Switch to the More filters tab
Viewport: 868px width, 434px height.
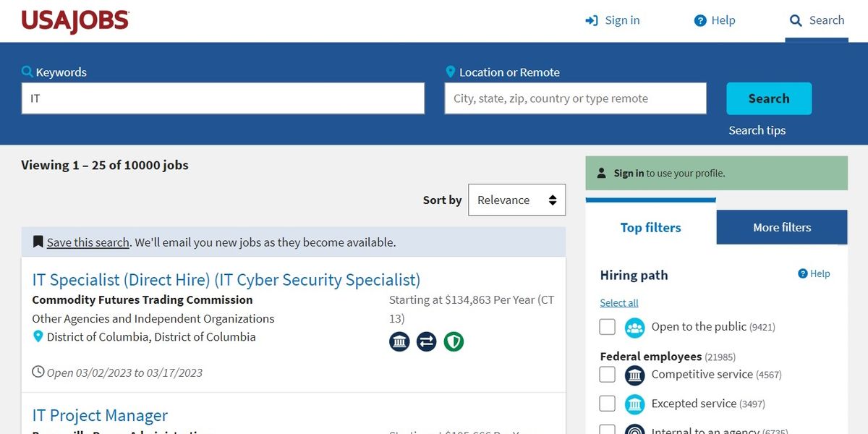tap(781, 227)
